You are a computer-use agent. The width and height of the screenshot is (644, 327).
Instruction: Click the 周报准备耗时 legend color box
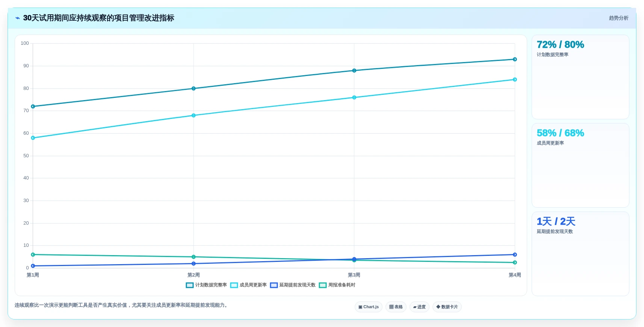click(x=323, y=285)
